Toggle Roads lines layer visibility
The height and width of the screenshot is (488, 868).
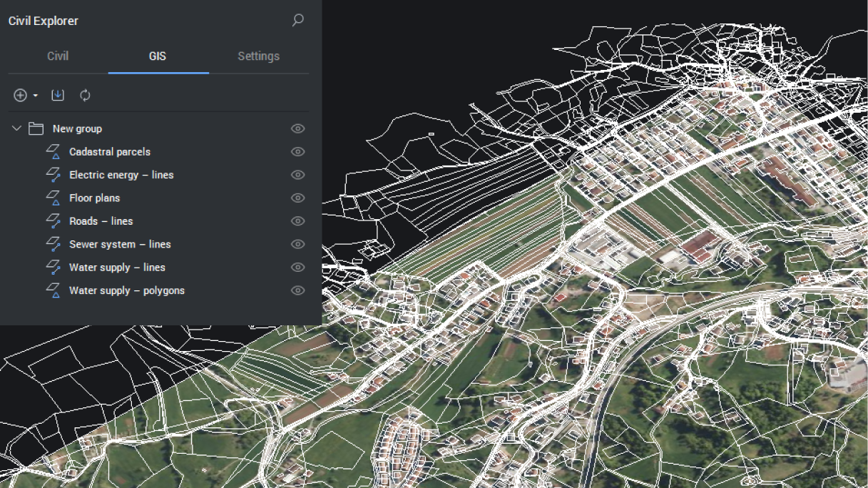(297, 221)
